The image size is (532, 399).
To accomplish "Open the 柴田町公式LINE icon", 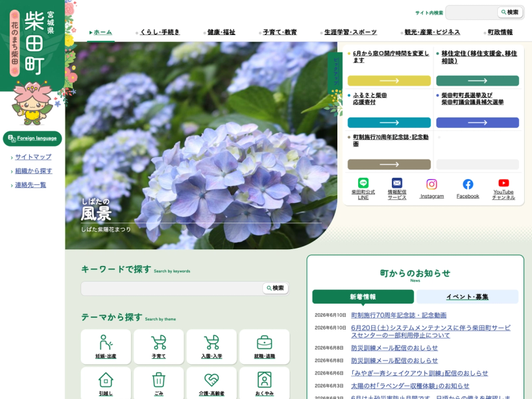I will click(363, 183).
